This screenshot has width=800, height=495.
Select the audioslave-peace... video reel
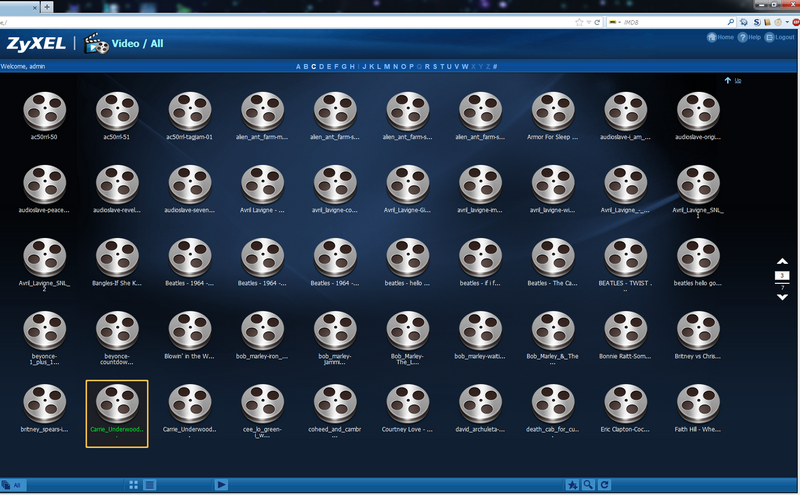click(44, 189)
